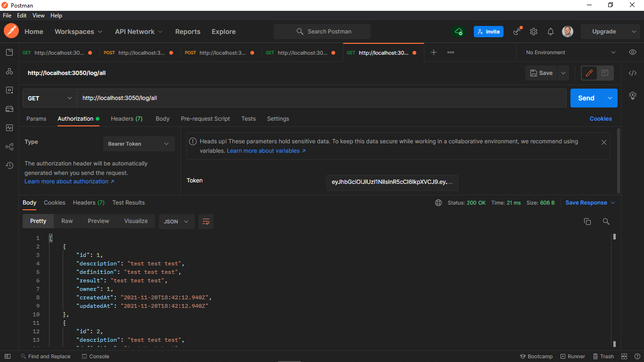The width and height of the screenshot is (644, 362).
Task: Select the Mock Servers sidebar icon
Action: (9, 109)
